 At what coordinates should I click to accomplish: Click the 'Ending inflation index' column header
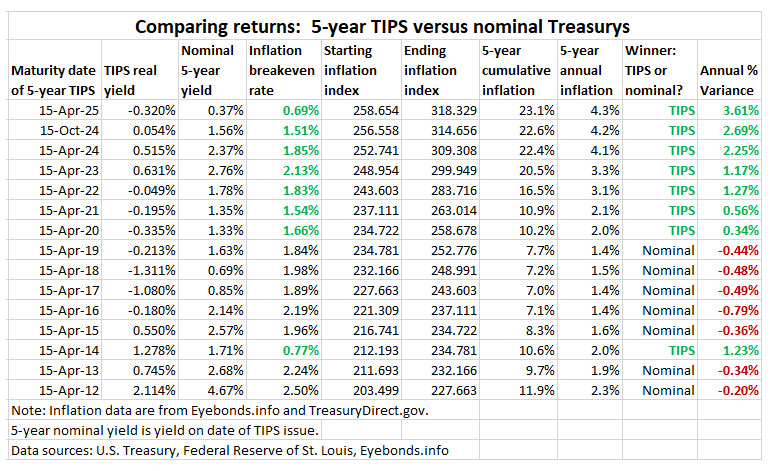click(436, 71)
